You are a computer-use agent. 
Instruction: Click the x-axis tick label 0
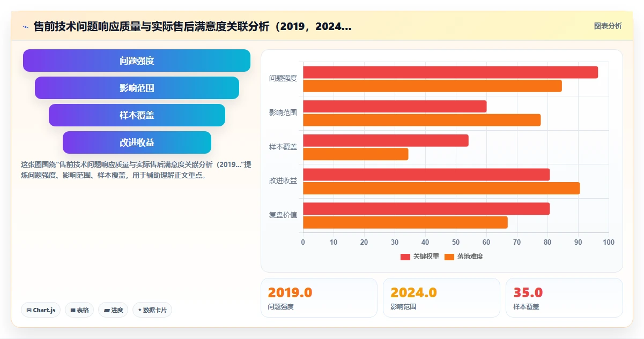pos(303,243)
